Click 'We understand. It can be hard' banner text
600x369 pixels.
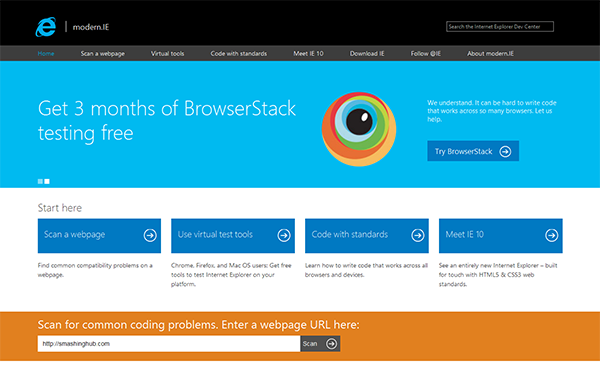[x=492, y=111]
